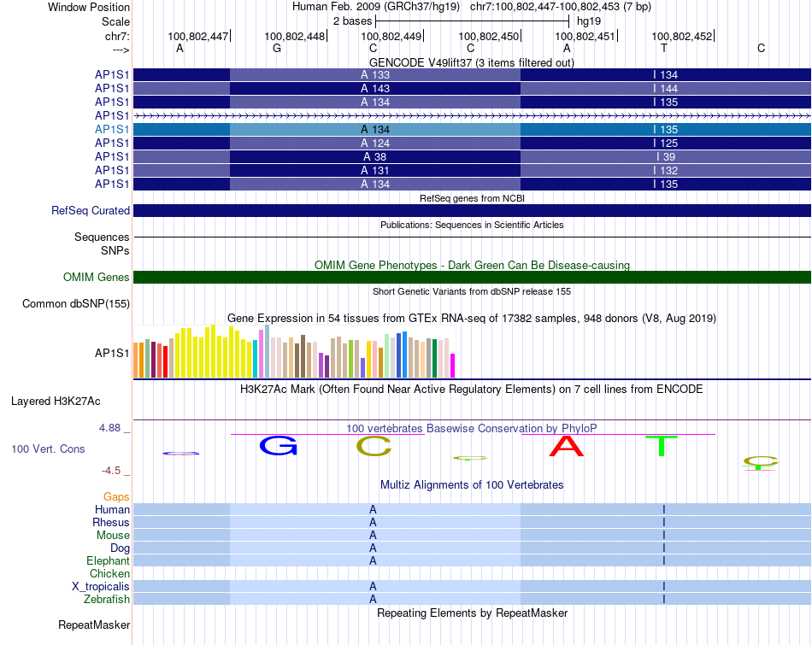The image size is (812, 645).
Task: Click the large blue G in PhyloP logo
Action: coord(279,445)
